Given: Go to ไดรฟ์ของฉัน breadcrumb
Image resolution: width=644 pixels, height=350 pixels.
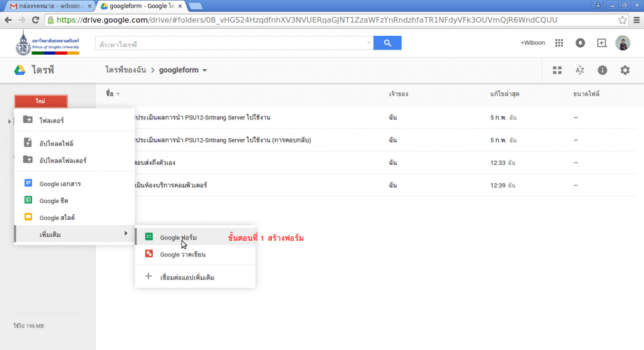Looking at the screenshot, I should tap(126, 70).
